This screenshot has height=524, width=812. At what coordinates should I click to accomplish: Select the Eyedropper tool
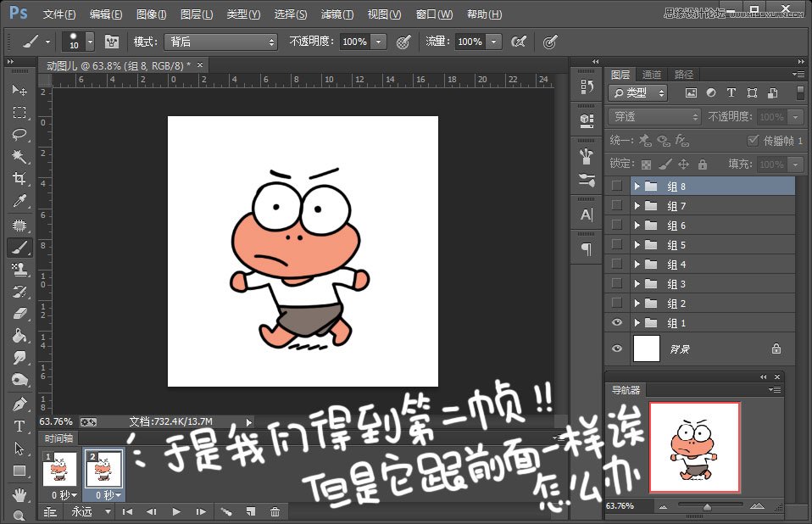pos(19,201)
